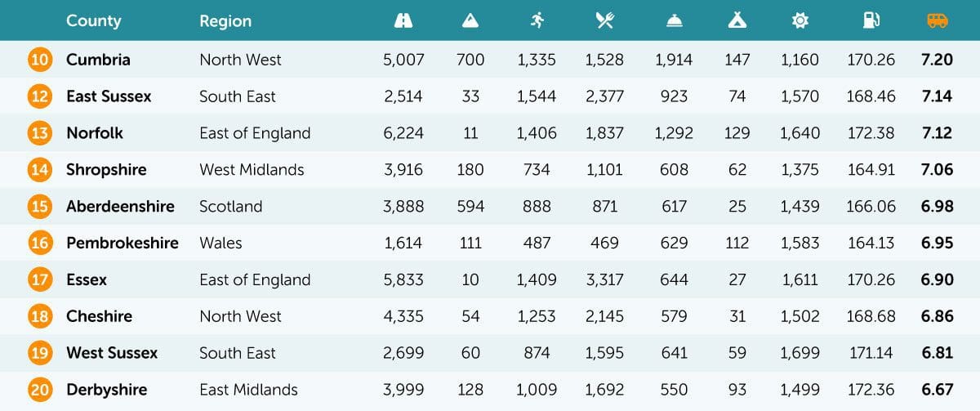The width and height of the screenshot is (980, 411).
Task: Click the running person icon header
Action: (537, 21)
